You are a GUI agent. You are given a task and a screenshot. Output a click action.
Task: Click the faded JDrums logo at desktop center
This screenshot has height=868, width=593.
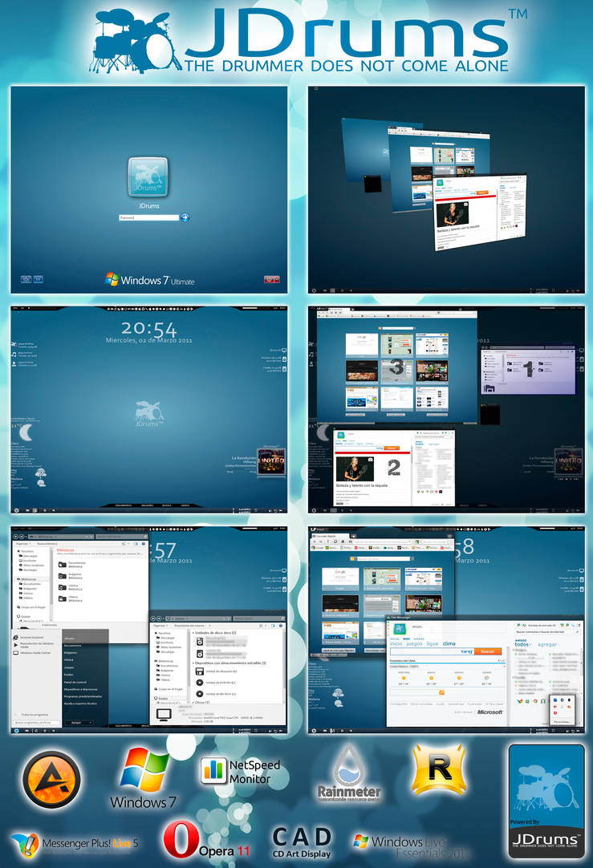pos(149,414)
